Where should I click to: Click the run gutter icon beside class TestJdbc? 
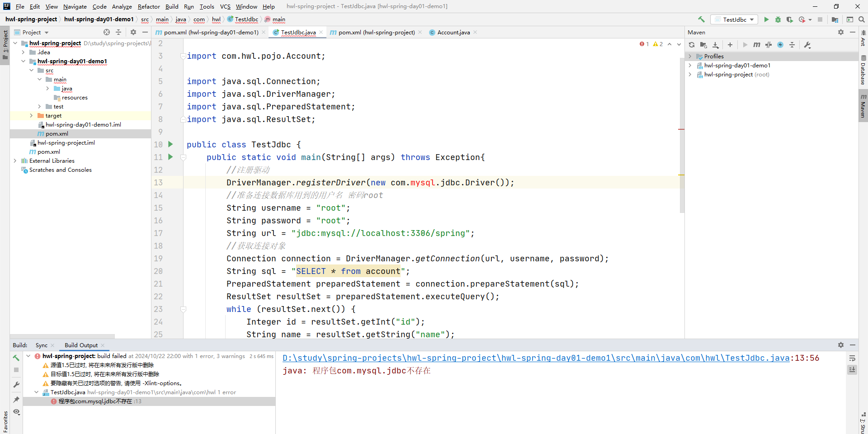[x=170, y=144]
